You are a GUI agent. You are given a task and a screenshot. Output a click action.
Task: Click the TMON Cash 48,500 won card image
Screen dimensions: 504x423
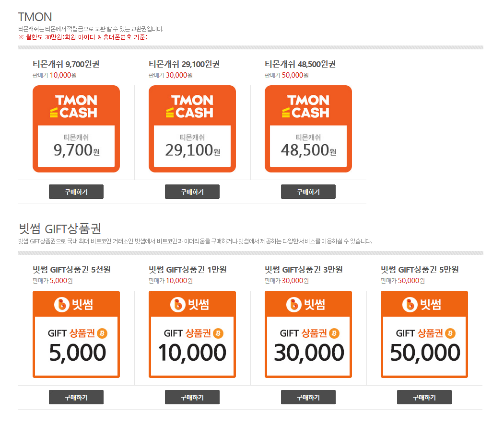pyautogui.click(x=308, y=128)
